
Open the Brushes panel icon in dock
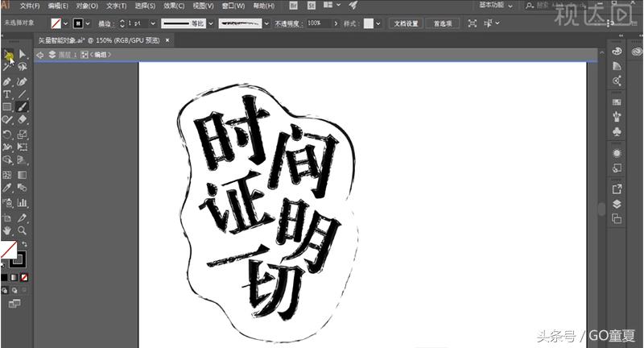click(617, 117)
